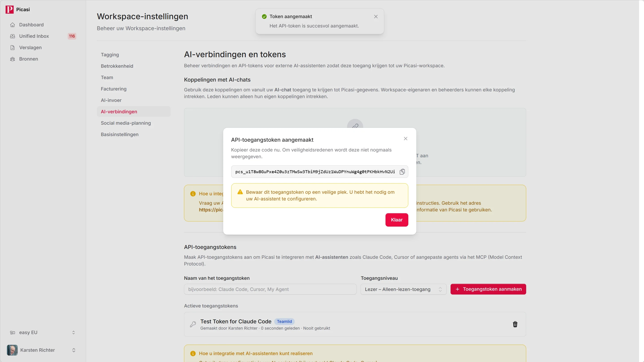Open the Toegangsniveau dropdown
644x362 pixels.
[403, 289]
